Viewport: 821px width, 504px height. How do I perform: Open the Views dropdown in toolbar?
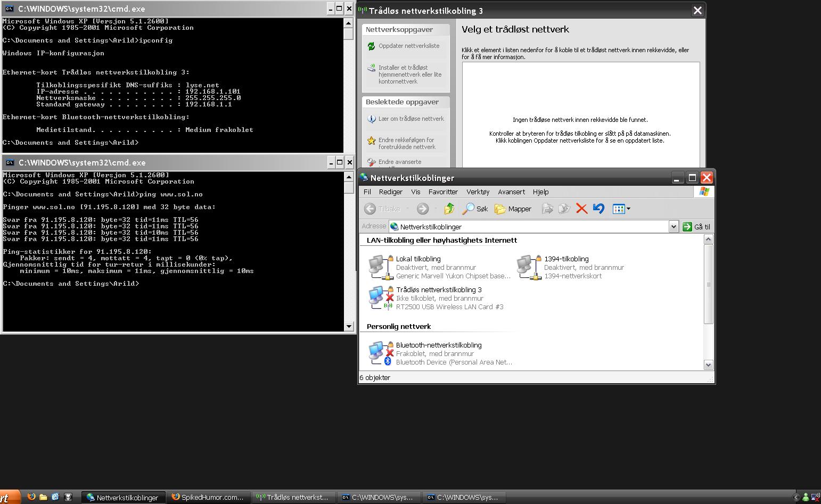tap(621, 209)
